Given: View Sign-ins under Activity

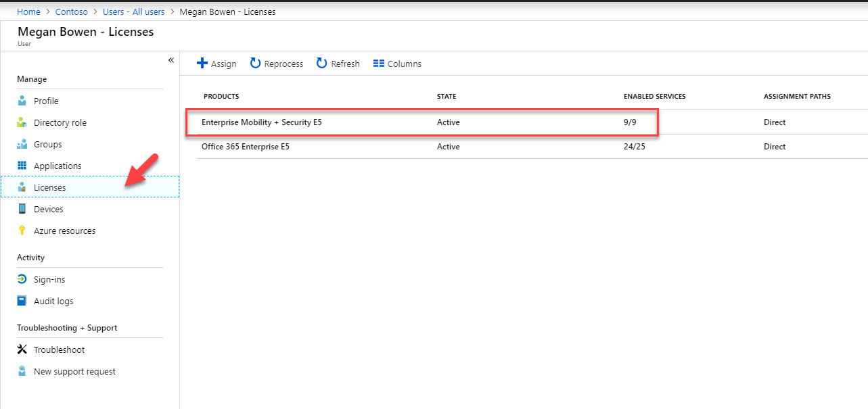Looking at the screenshot, I should click(x=48, y=279).
